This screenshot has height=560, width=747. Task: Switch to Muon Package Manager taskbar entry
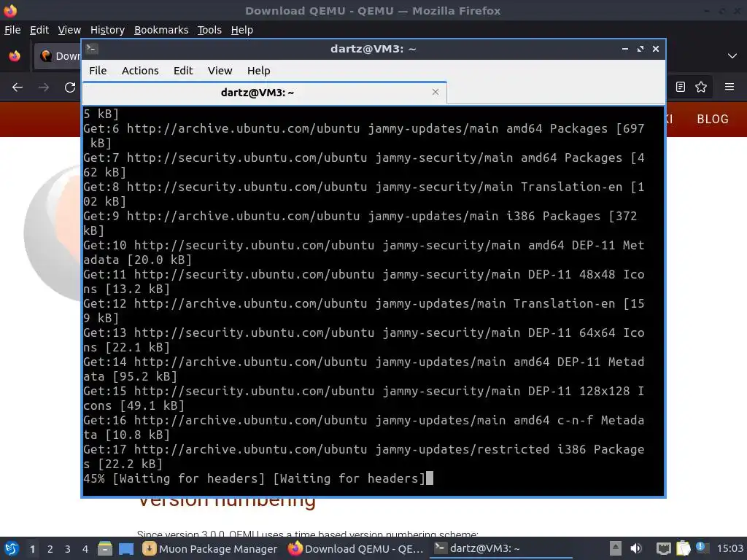tap(210, 549)
